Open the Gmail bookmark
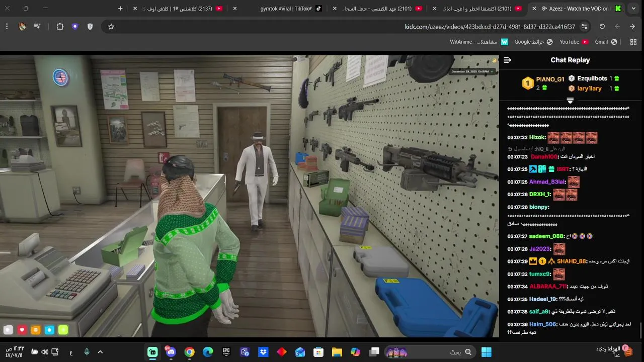 pyautogui.click(x=606, y=42)
